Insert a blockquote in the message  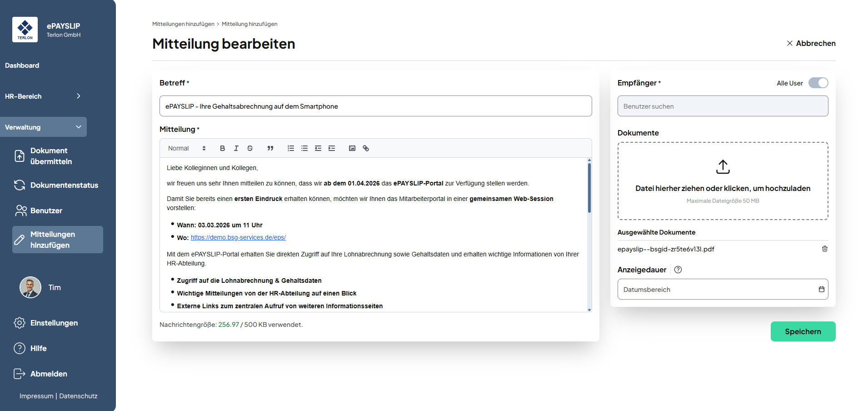tap(270, 148)
